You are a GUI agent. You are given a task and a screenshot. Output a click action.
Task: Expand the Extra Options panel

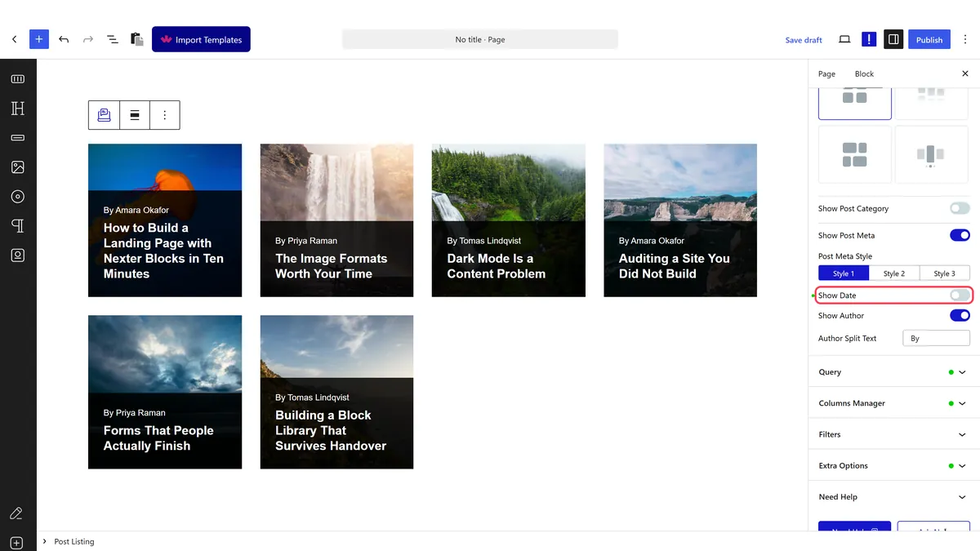point(893,465)
